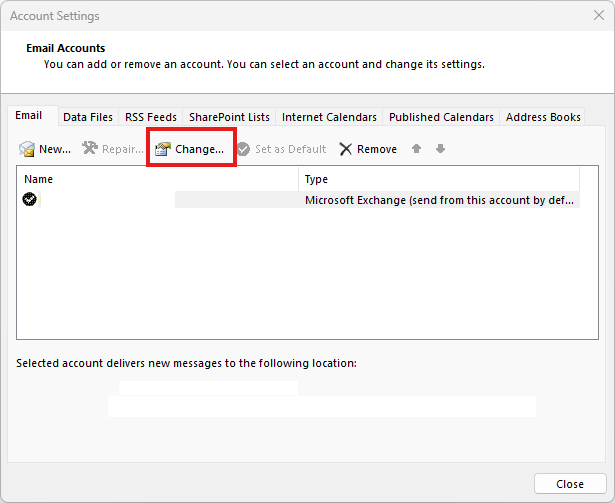Move account up with up arrow

pos(417,149)
